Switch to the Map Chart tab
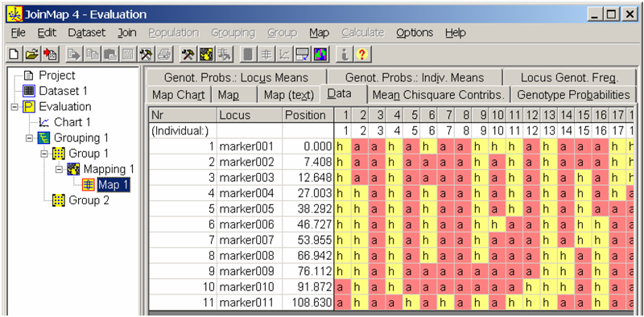This screenshot has height=317, width=644. [178, 95]
